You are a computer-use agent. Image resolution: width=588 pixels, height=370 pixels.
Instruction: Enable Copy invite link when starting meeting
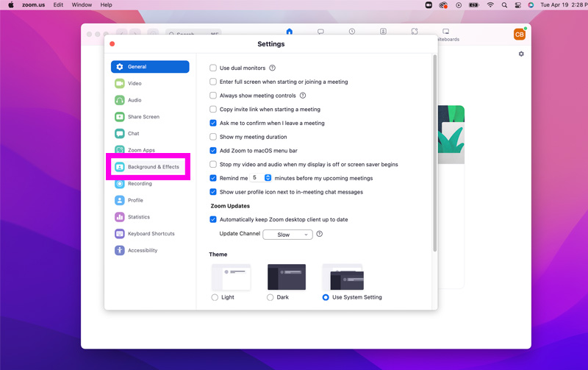point(213,109)
